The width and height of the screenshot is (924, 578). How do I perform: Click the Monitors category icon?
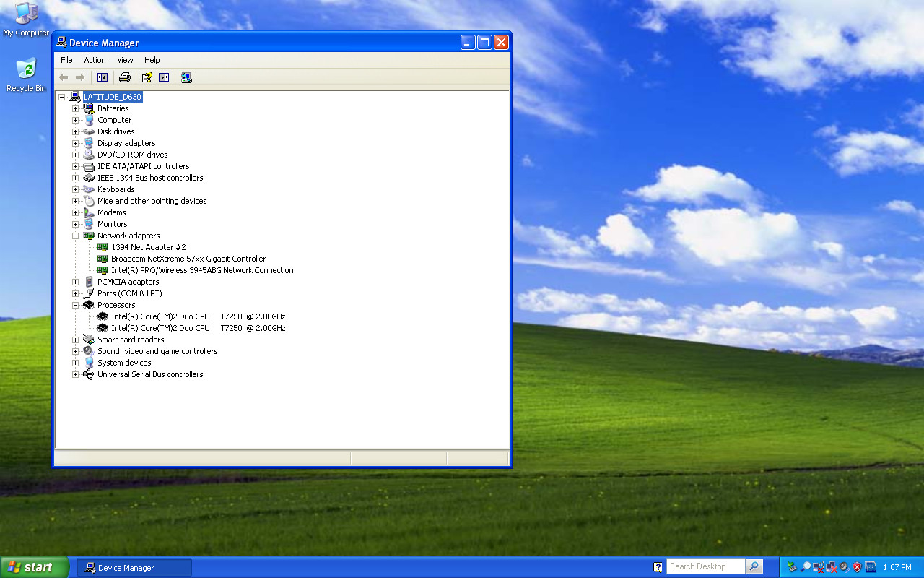click(x=89, y=224)
